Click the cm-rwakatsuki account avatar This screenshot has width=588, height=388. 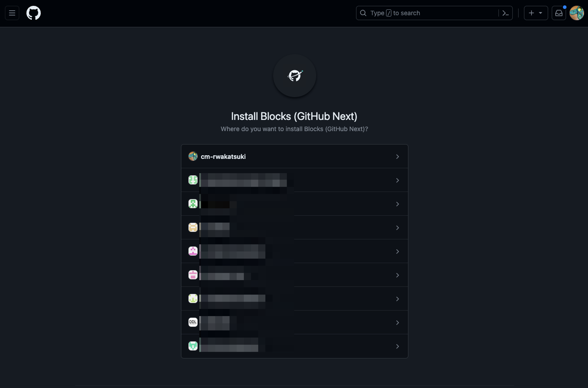(x=193, y=156)
